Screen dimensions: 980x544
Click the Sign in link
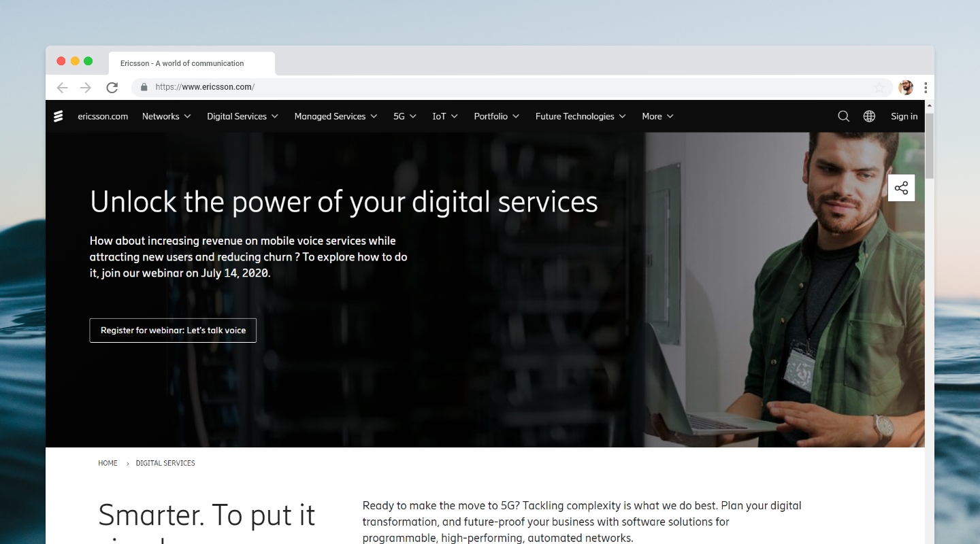click(x=904, y=116)
